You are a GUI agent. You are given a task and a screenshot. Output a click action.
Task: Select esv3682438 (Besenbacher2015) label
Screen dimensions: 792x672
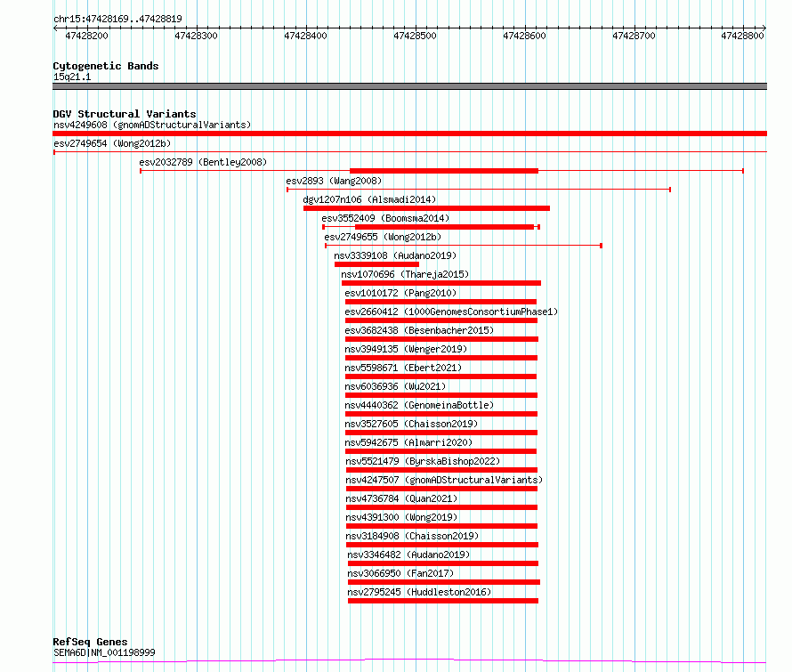click(419, 330)
